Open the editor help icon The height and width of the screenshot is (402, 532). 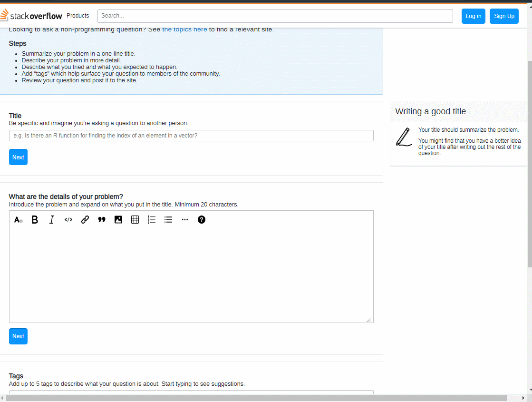tap(201, 220)
